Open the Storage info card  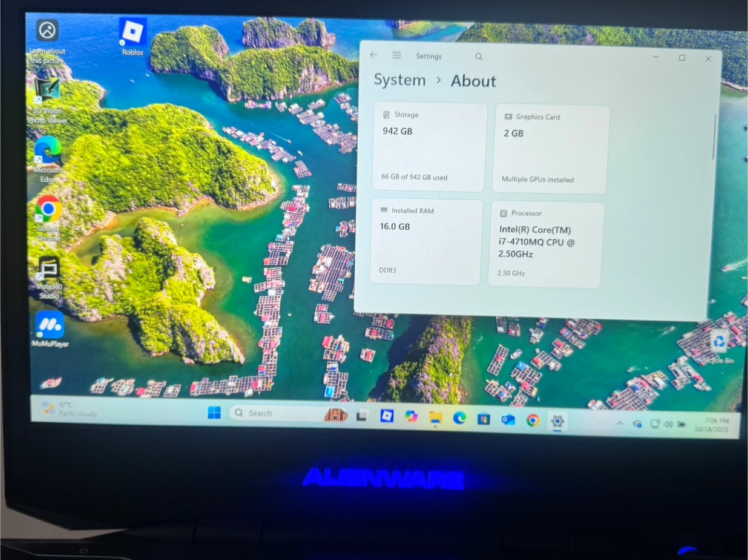429,147
